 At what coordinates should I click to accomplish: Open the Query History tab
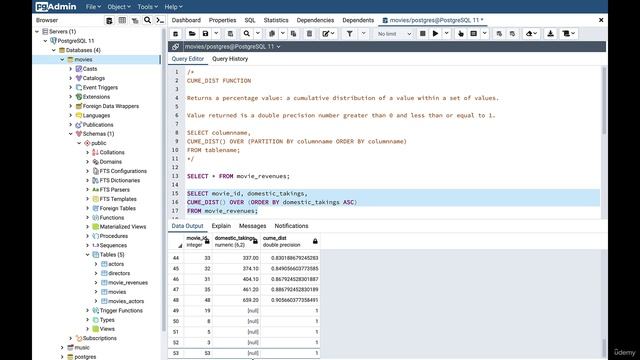pos(230,59)
